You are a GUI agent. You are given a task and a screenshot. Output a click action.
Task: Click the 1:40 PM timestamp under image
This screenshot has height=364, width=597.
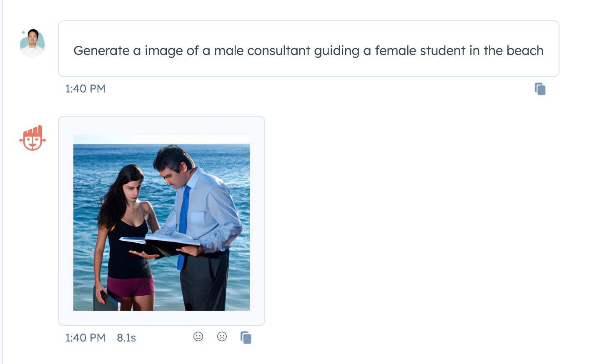[x=85, y=338]
